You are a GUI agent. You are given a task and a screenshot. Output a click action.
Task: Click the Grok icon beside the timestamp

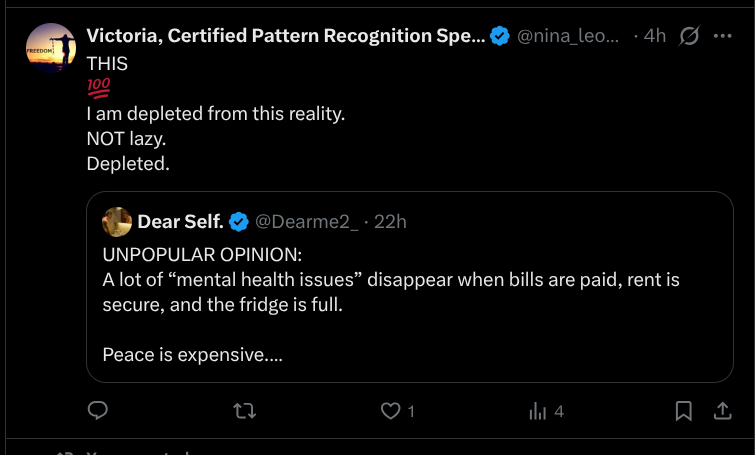[x=689, y=37]
